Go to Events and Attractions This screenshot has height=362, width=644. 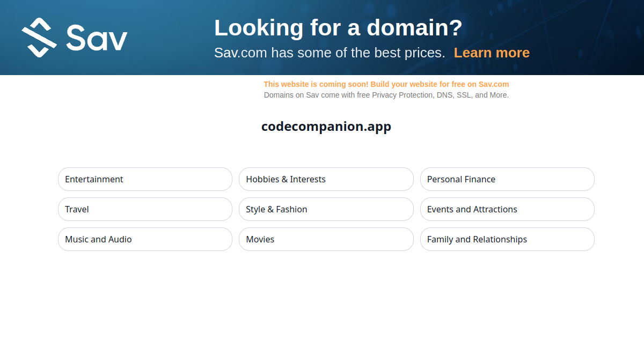(x=507, y=209)
